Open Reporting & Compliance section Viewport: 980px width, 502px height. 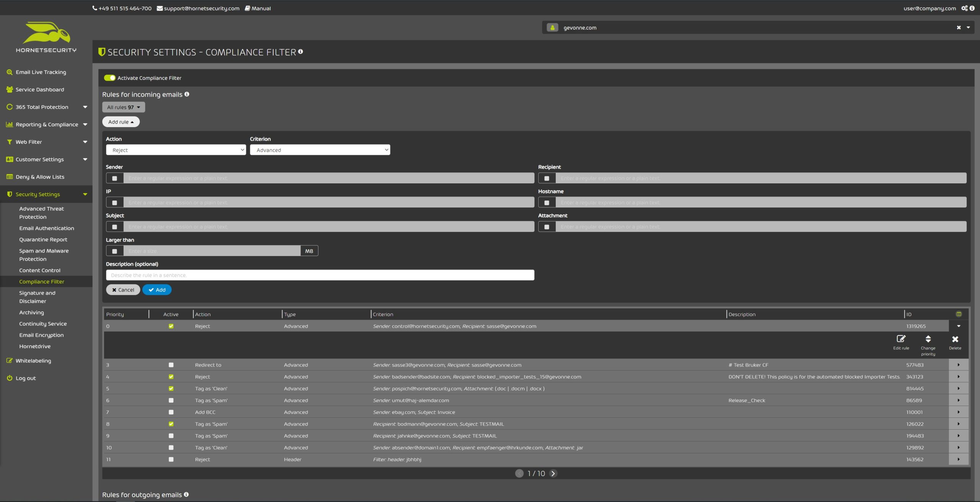coord(46,124)
